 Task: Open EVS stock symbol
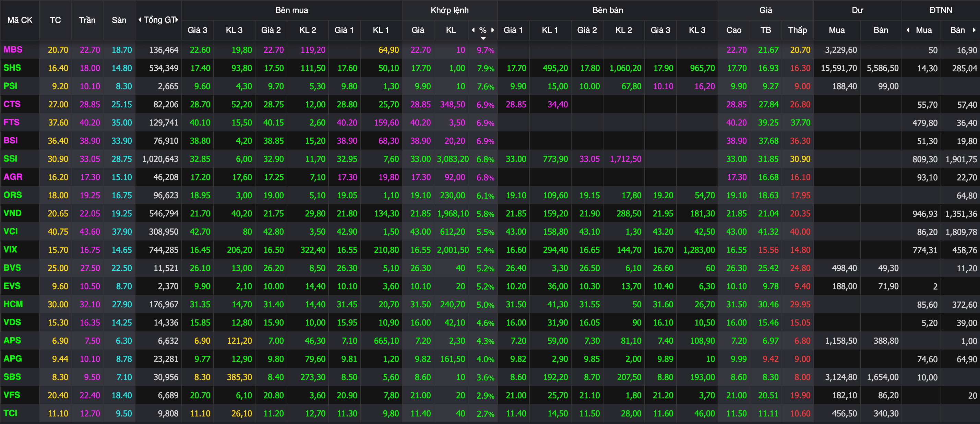[x=12, y=286]
